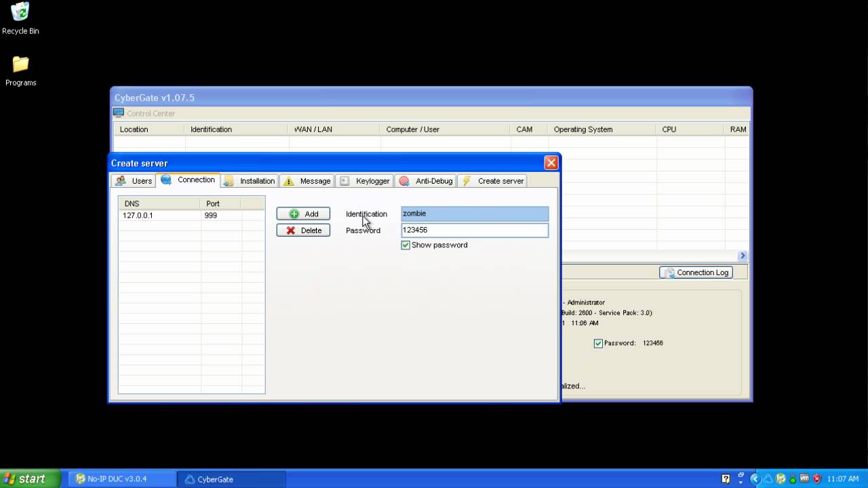Image resolution: width=868 pixels, height=488 pixels.
Task: Click the Add button
Action: (303, 214)
